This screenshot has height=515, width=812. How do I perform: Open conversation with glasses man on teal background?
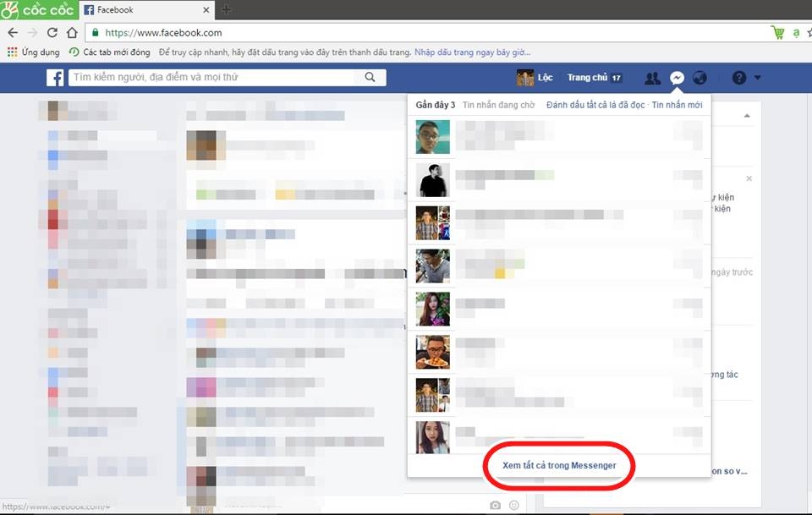pos(559,137)
